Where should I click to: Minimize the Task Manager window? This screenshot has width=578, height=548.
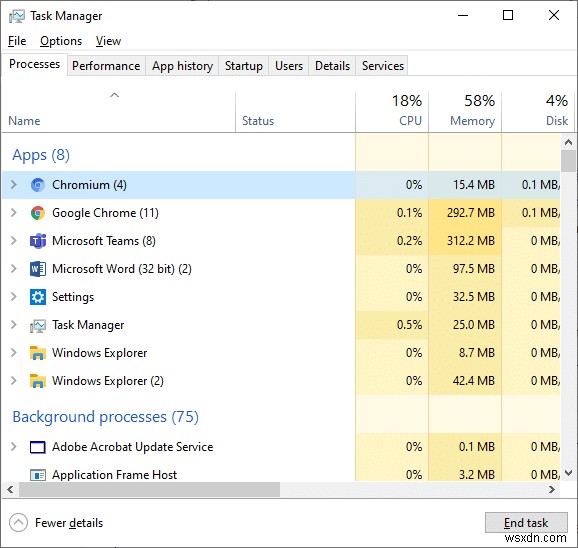coord(463,15)
